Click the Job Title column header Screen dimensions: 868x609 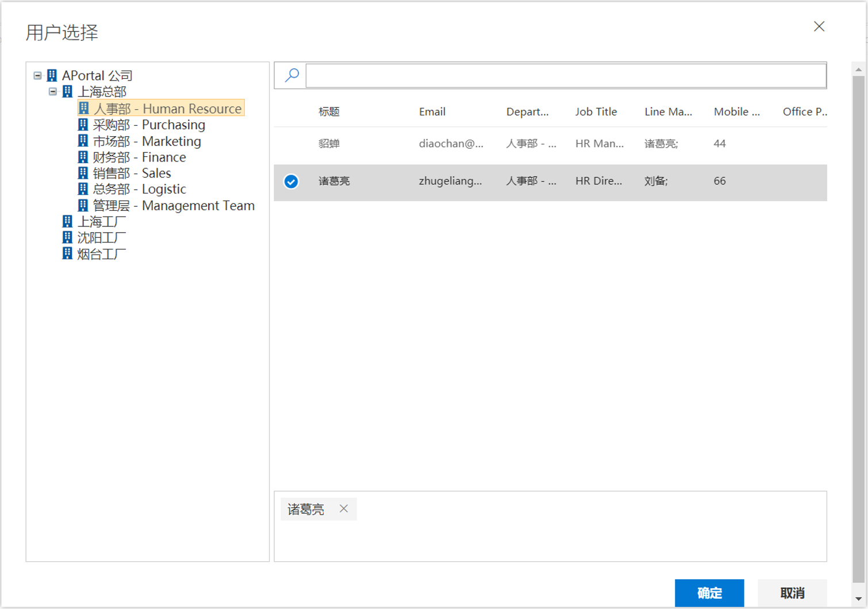(596, 111)
